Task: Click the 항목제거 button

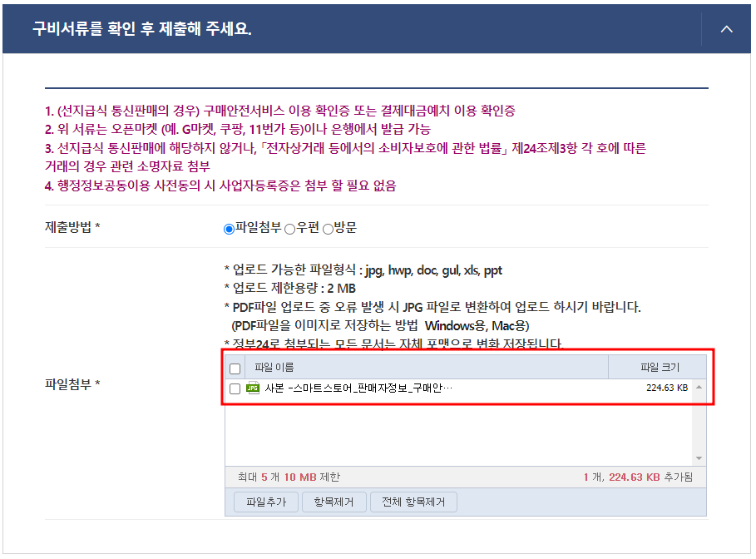Action: coord(334,502)
